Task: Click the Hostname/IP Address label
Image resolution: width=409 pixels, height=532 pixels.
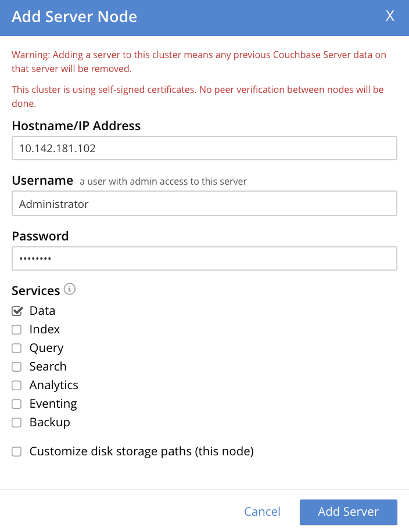Action: (x=76, y=125)
